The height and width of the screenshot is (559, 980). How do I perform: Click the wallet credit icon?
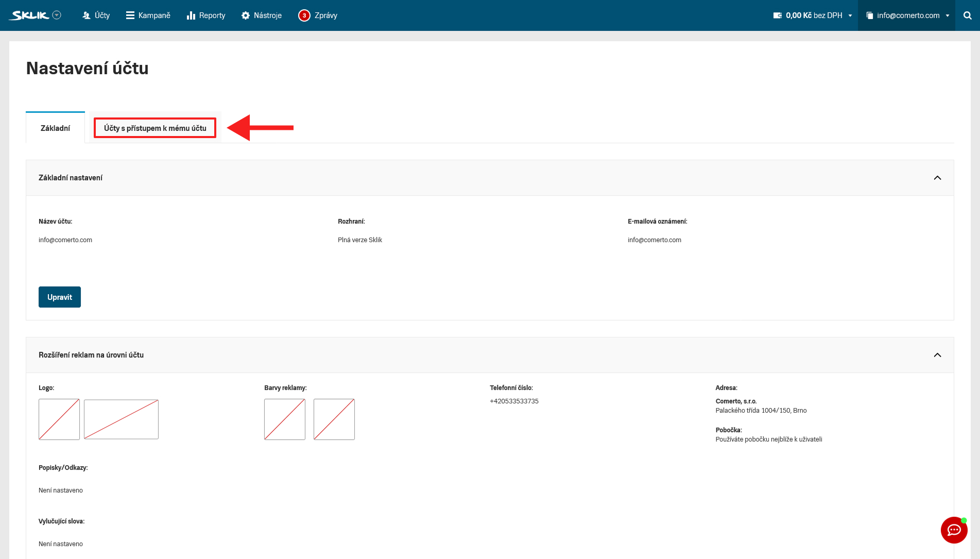(x=778, y=15)
